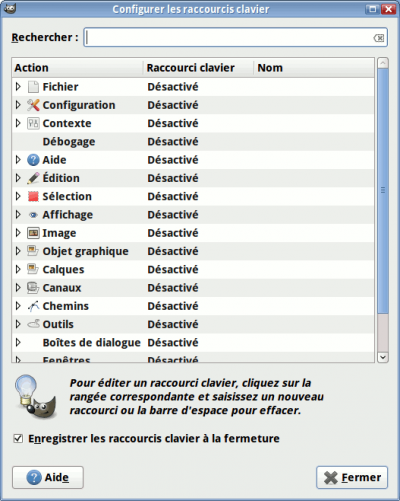Maximize the Configurer les raccourcis clavier window

pos(372,9)
